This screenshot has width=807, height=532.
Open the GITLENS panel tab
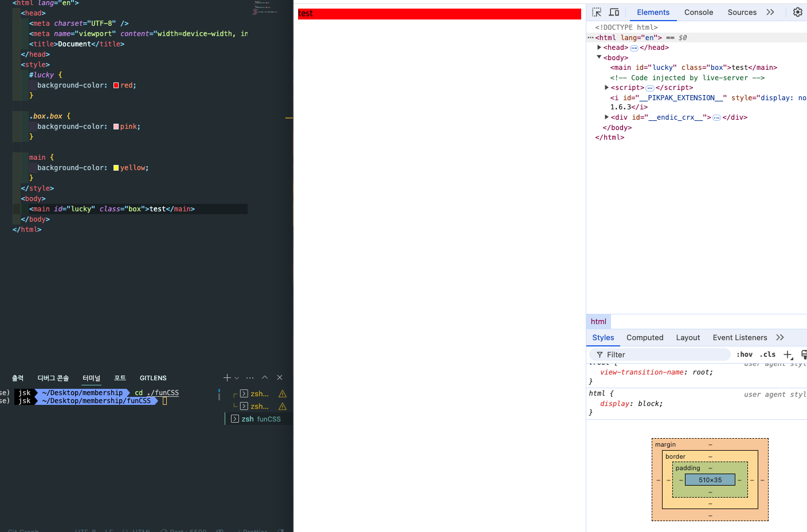pyautogui.click(x=153, y=378)
